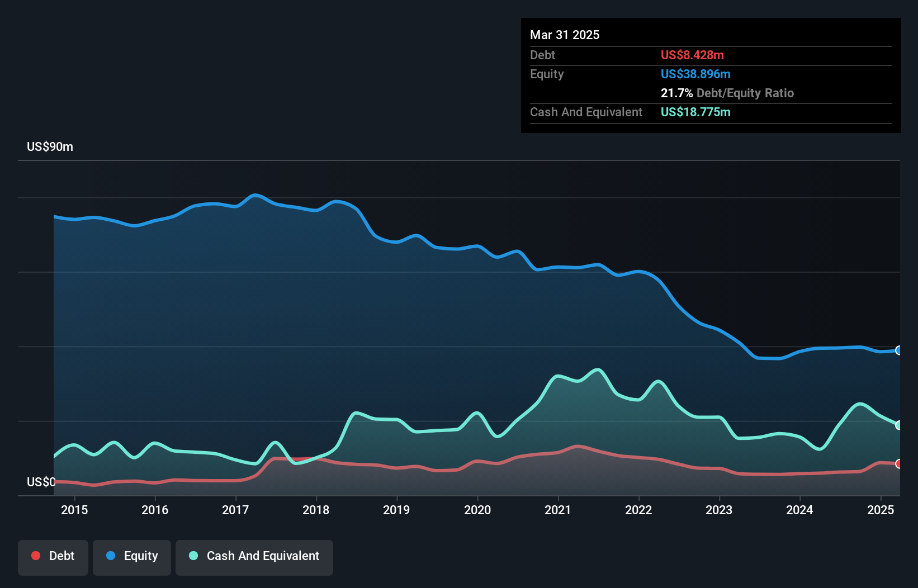Click the 2021 label on the x-axis
This screenshot has height=588, width=918.
(x=558, y=510)
